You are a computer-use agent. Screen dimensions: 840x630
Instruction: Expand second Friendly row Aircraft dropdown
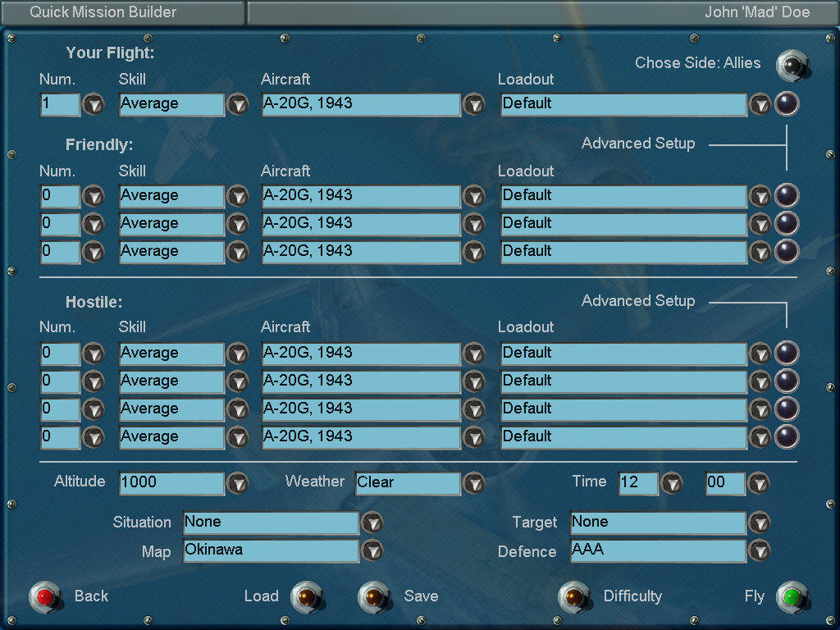tap(474, 225)
